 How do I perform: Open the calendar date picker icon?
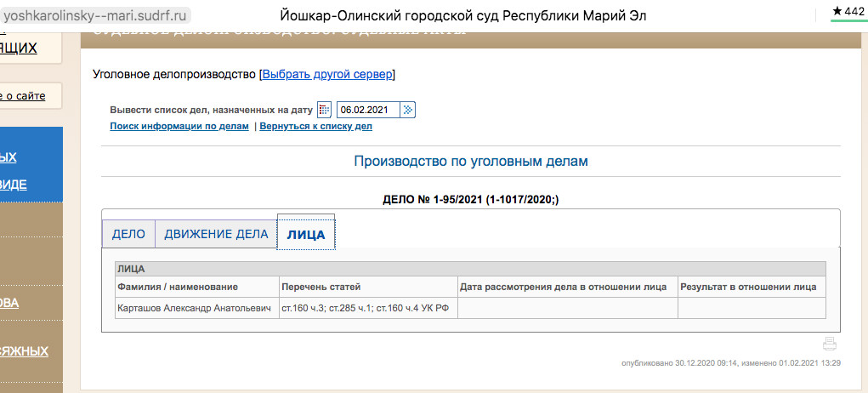click(324, 110)
